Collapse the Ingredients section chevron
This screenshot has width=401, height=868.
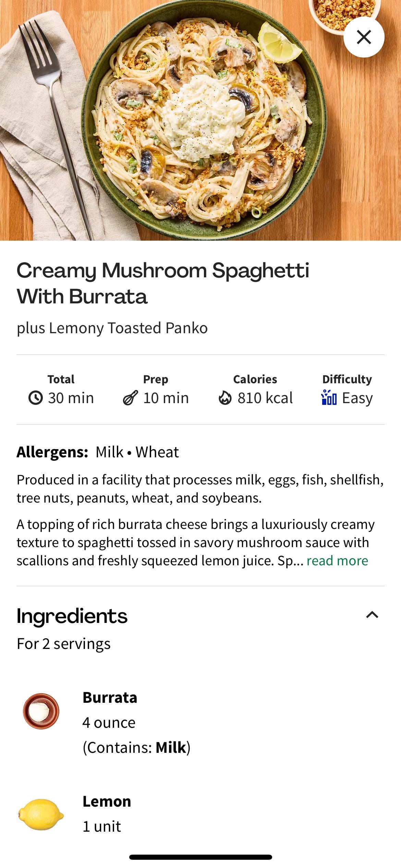point(372,615)
